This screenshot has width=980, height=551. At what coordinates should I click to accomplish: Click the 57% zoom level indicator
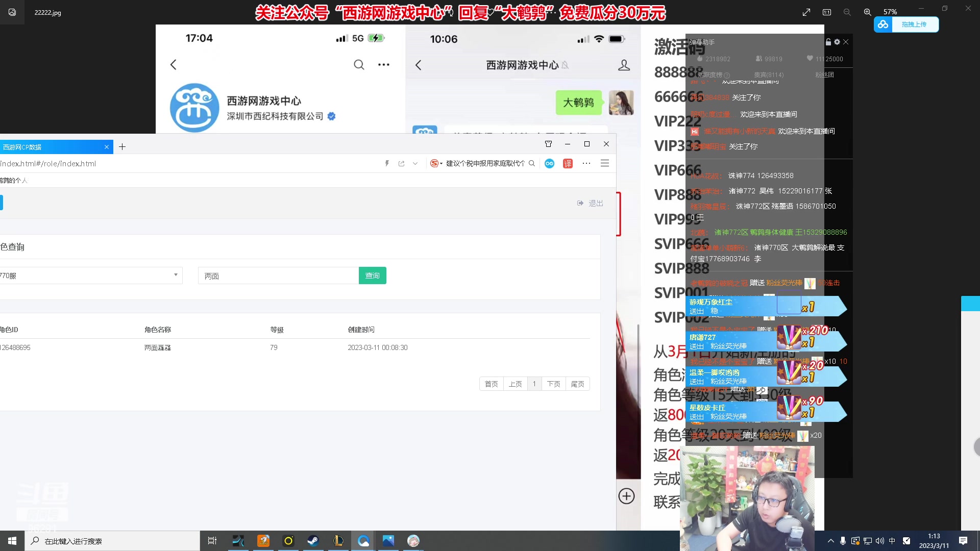click(x=890, y=12)
